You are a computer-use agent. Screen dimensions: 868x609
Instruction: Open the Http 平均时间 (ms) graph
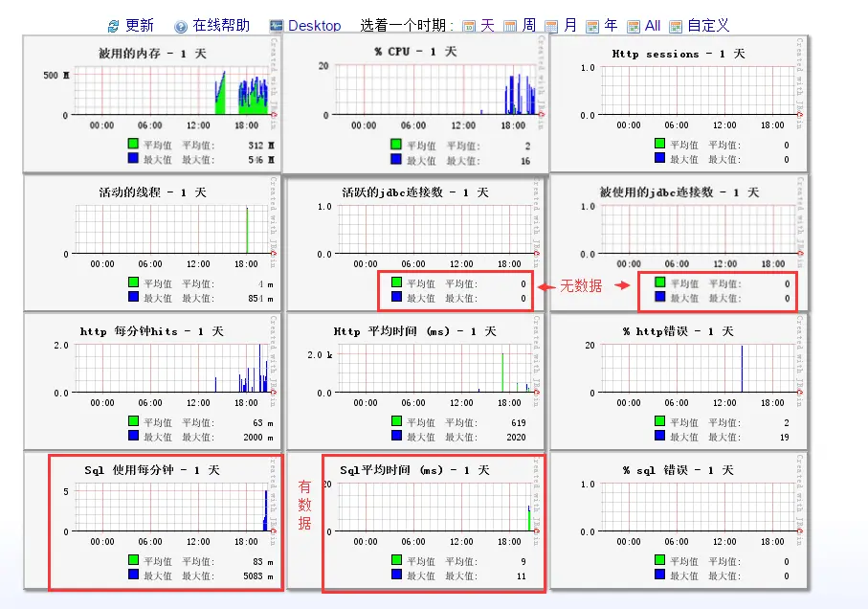pos(414,382)
